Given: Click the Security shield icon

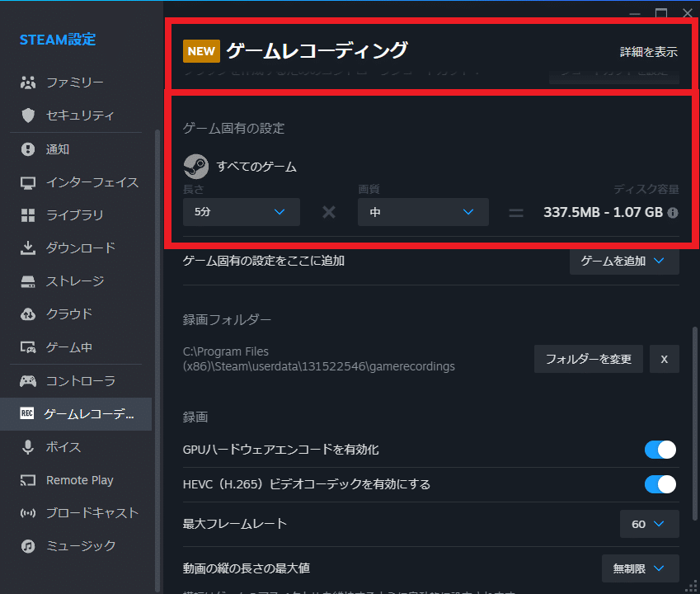Looking at the screenshot, I should pos(28,115).
